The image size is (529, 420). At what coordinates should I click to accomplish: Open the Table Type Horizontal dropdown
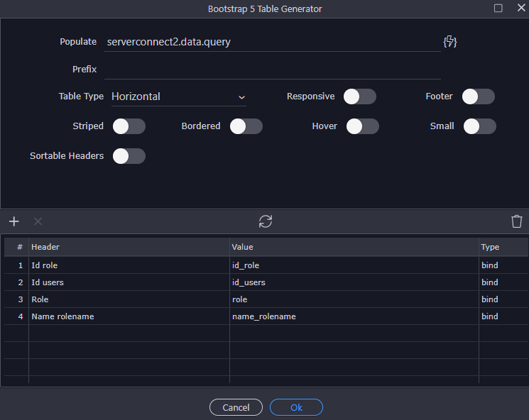click(x=178, y=96)
